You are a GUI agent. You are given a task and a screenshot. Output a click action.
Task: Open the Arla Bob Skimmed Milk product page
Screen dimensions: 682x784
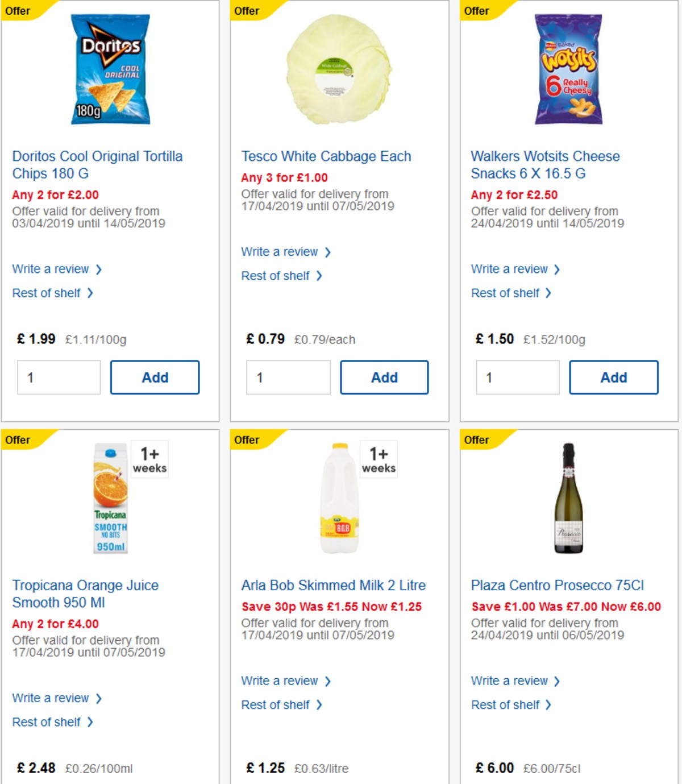click(333, 585)
